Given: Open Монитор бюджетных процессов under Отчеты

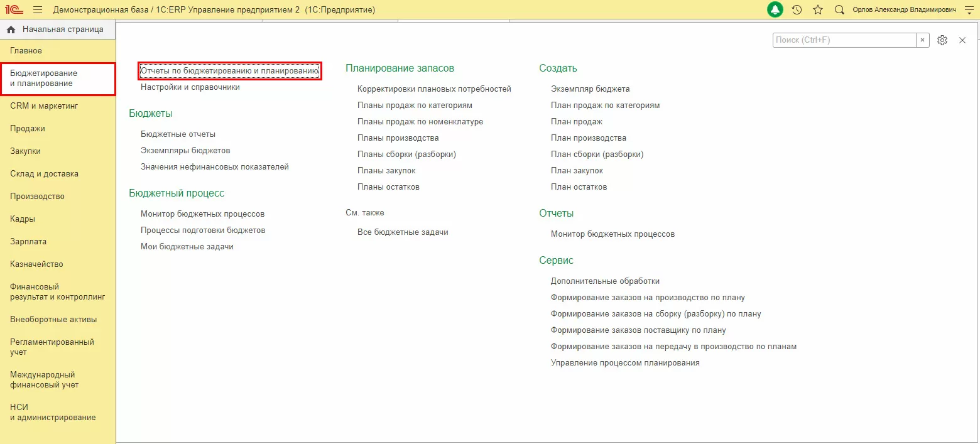Looking at the screenshot, I should point(612,234).
